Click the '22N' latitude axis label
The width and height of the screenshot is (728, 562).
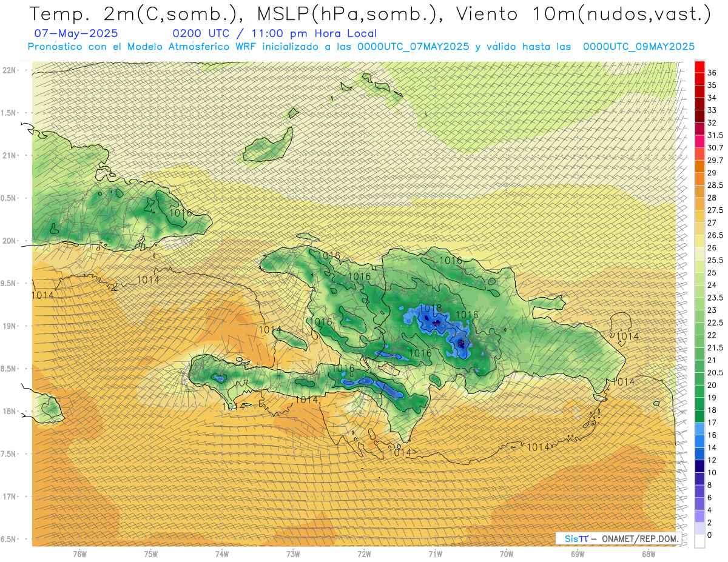pos(10,70)
